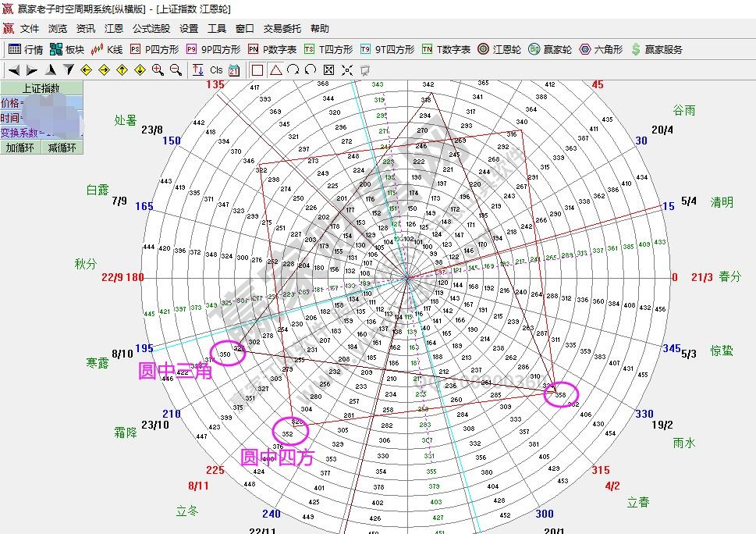
Task: Click the zoom out magnifier icon
Action: (176, 70)
